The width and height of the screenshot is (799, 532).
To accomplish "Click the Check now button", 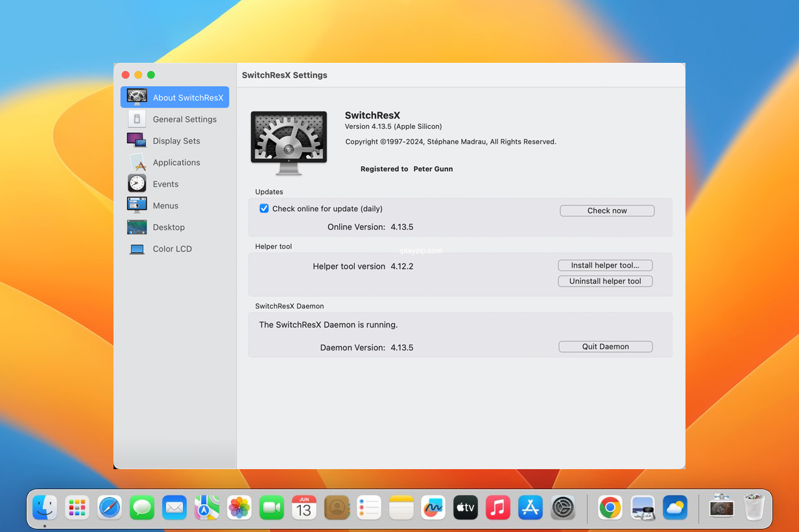I will tap(607, 211).
